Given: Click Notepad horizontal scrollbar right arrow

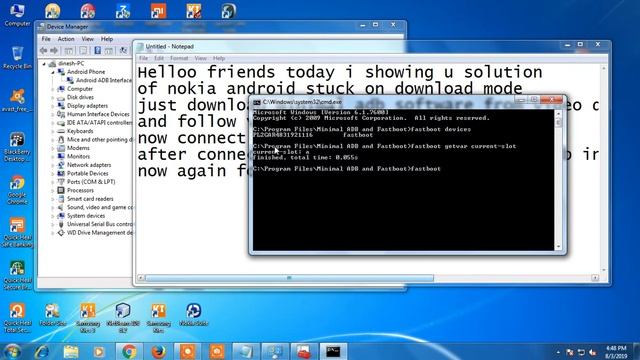Looking at the screenshot, I should [x=595, y=278].
